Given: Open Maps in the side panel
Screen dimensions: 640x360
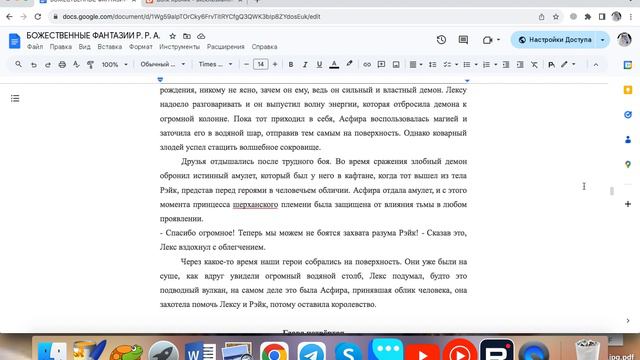Looking at the screenshot, I should click(628, 164).
